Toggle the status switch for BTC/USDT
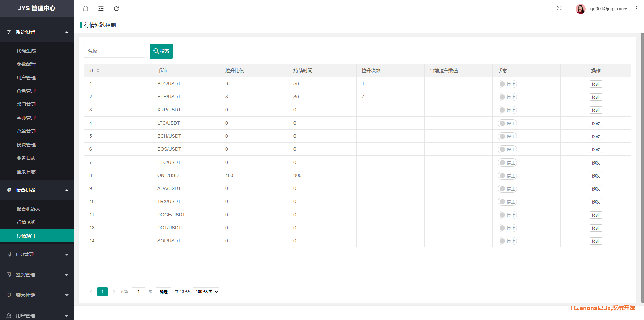 coord(507,84)
